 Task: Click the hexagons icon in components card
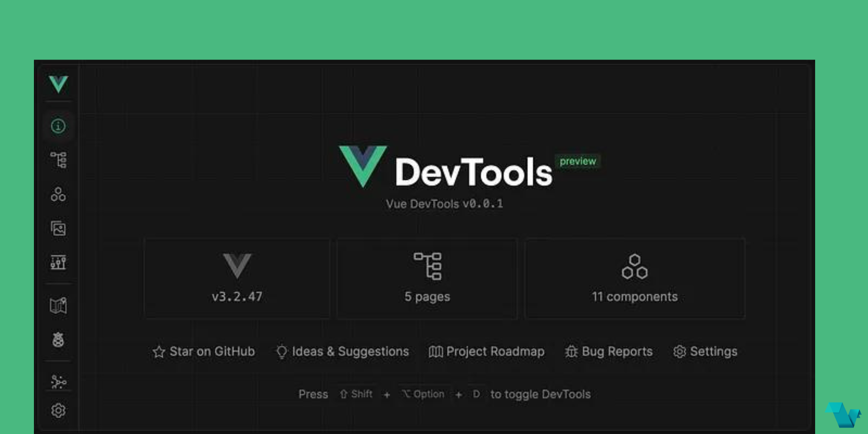(x=635, y=267)
